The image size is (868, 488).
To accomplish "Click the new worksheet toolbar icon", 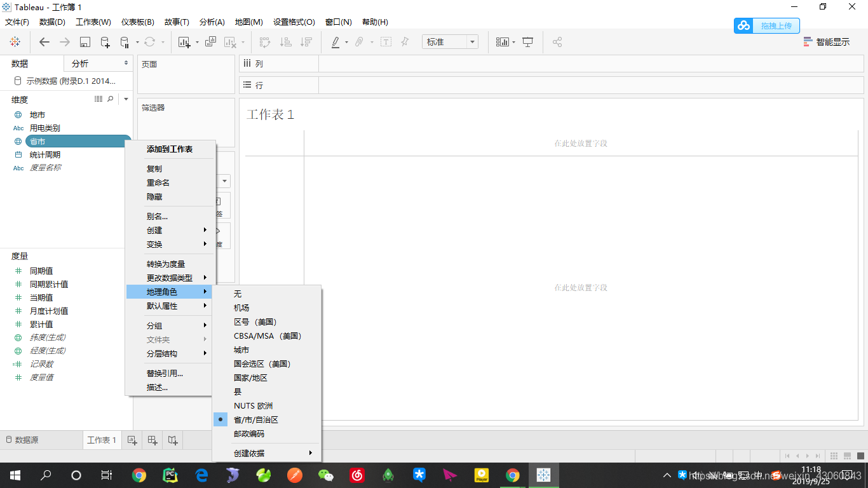I will point(184,42).
